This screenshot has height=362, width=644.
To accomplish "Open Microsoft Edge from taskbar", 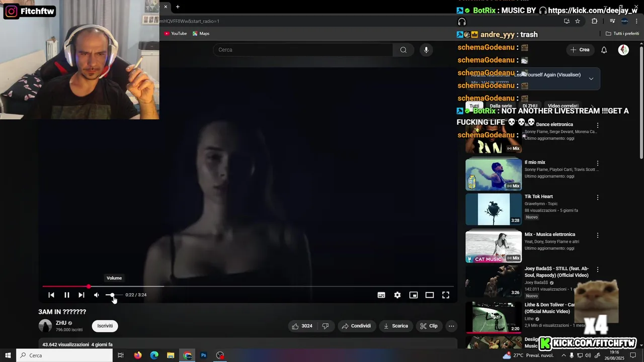I will [x=154, y=355].
